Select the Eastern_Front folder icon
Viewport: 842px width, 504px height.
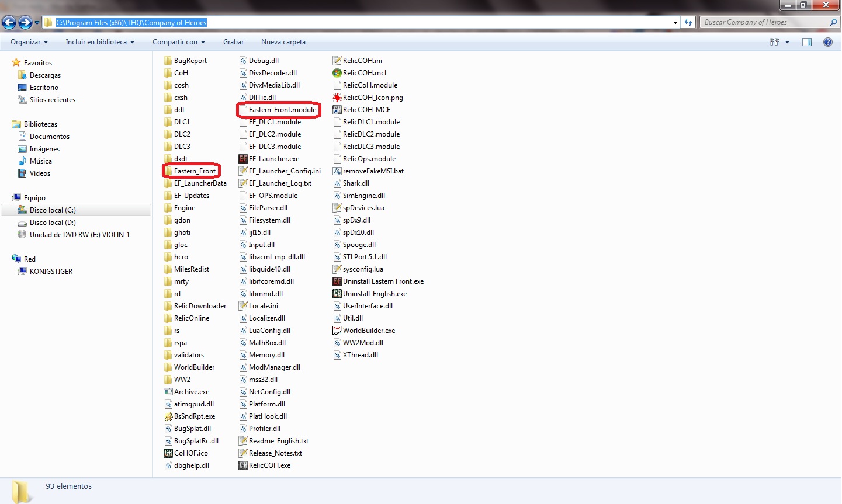pos(168,171)
